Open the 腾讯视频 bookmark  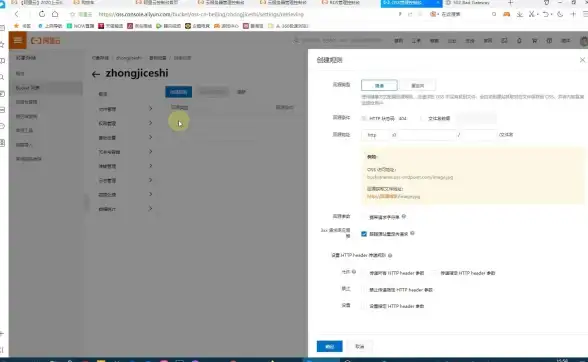[x=168, y=26]
